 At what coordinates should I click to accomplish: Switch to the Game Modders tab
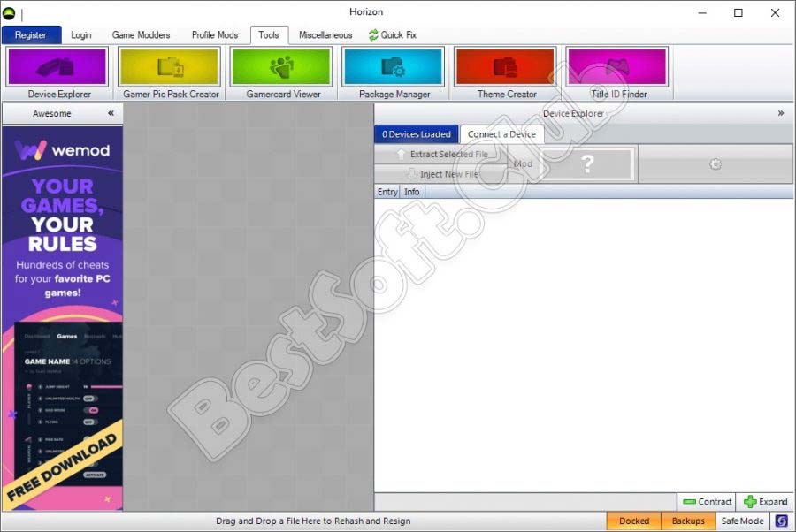141,35
